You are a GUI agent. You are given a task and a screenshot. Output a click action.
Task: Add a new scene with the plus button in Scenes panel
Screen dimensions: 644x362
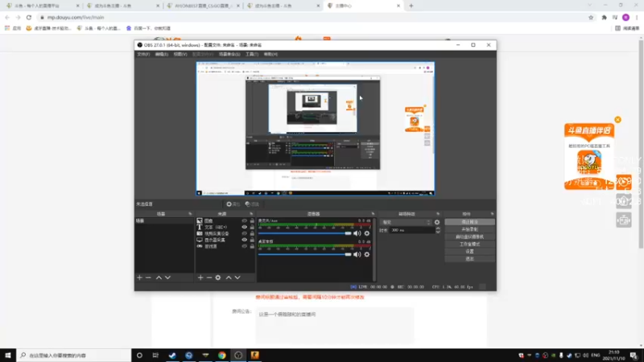pyautogui.click(x=139, y=278)
